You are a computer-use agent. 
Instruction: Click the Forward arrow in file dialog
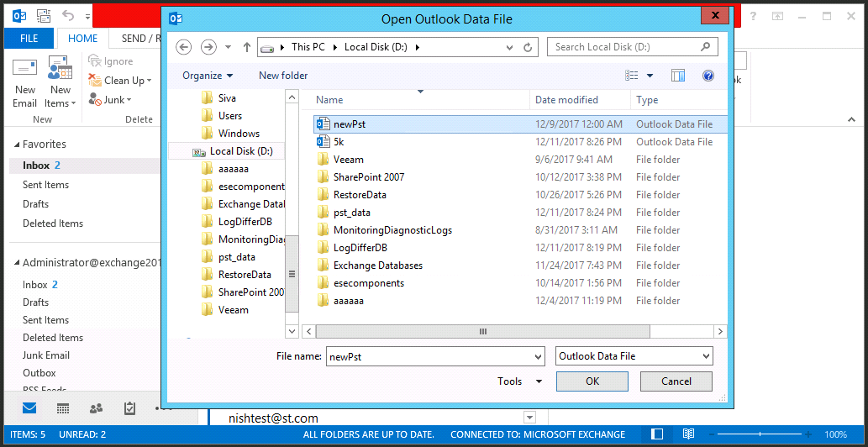point(208,47)
